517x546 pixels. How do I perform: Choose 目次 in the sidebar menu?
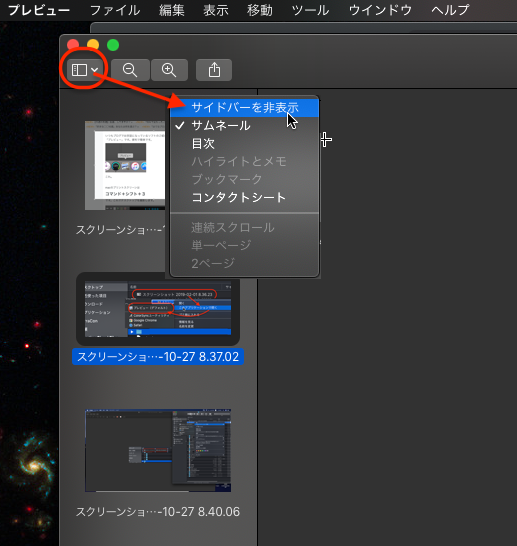point(244,143)
